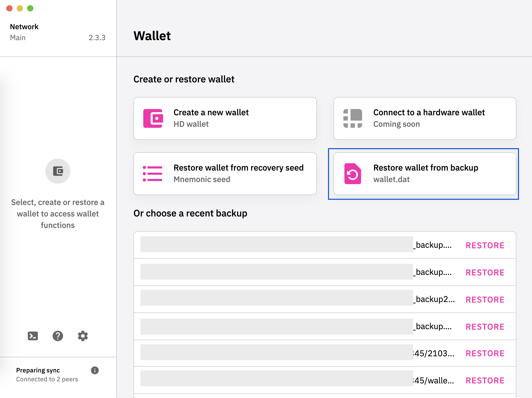Click RESTORE for the _backup2... entry
The image size is (532, 398).
click(485, 300)
